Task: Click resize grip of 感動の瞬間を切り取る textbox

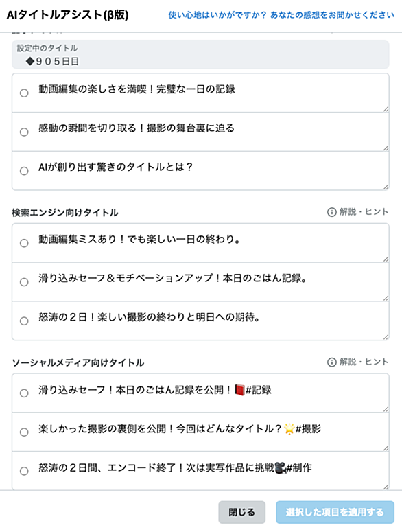Action: tap(386, 148)
